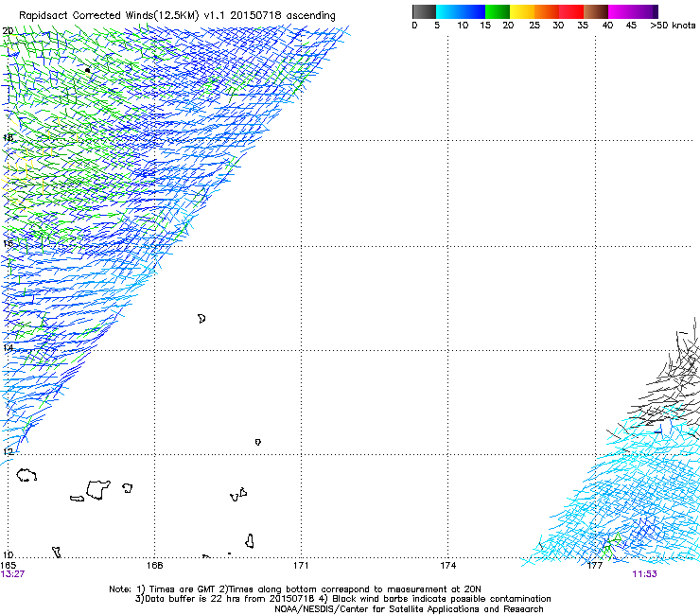Click the '35' label under the color bar
The image size is (700, 615).
(583, 26)
